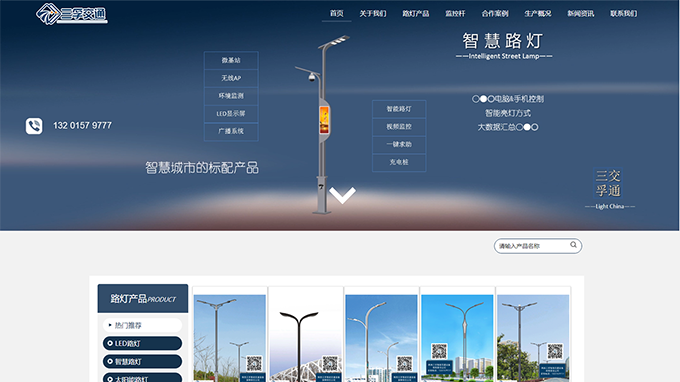Click the 环境监测 label in the banner
This screenshot has height=382, width=680.
231,96
